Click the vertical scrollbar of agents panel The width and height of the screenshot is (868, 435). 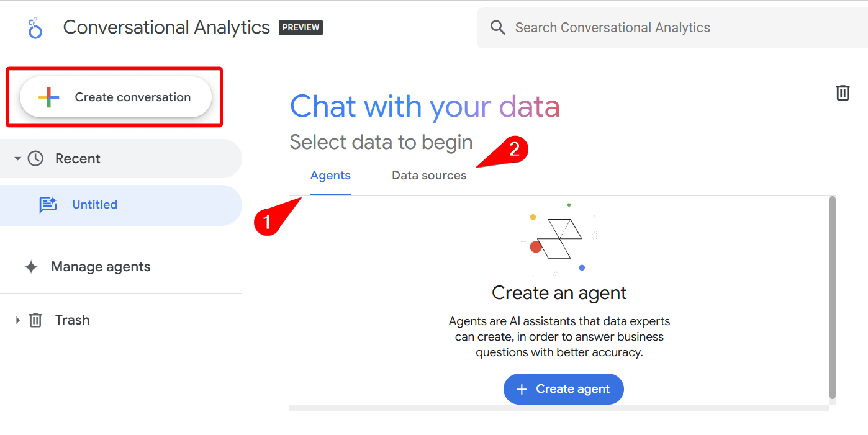(832, 298)
